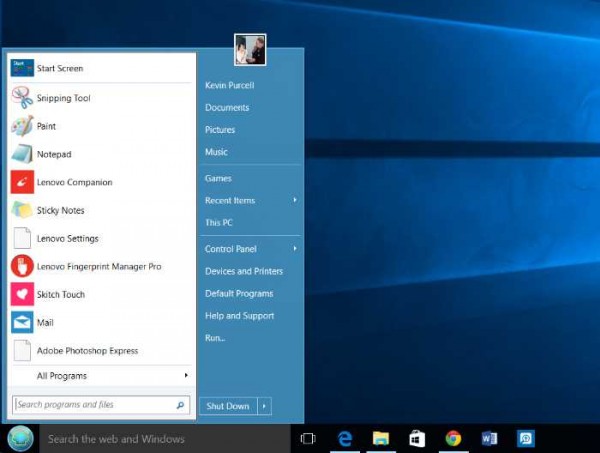The width and height of the screenshot is (600, 453).
Task: Open the Windows Store taskbar icon
Action: [x=417, y=438]
